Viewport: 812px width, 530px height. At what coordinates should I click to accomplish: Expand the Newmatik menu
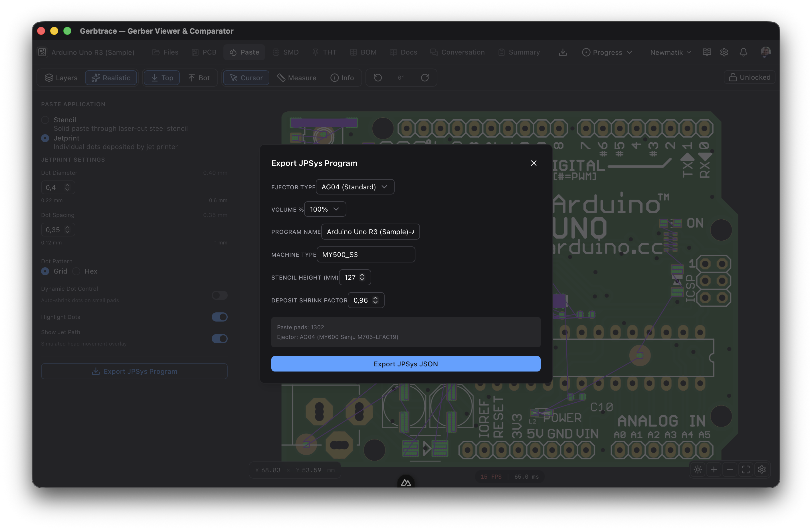pyautogui.click(x=670, y=52)
